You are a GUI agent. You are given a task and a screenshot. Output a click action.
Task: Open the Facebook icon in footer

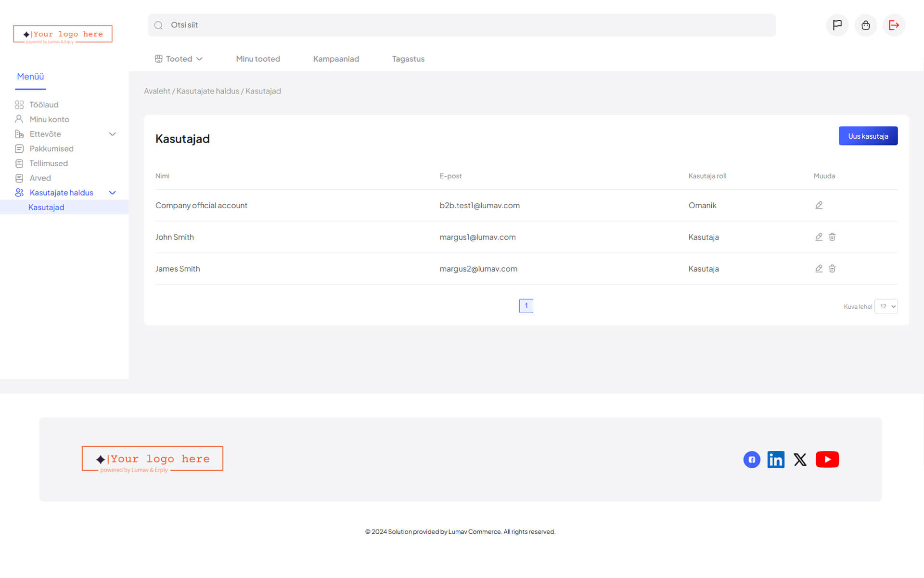pyautogui.click(x=752, y=460)
